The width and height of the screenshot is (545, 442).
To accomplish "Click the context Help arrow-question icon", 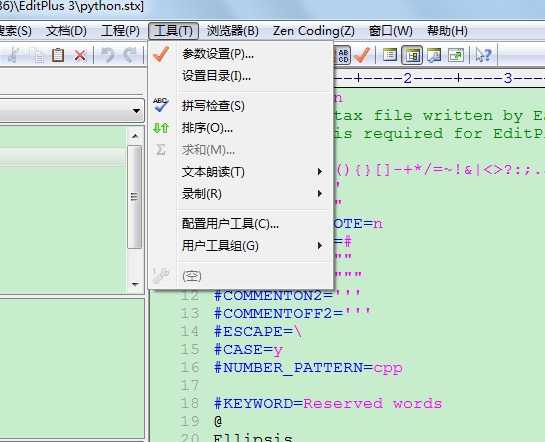I will pyautogui.click(x=483, y=55).
